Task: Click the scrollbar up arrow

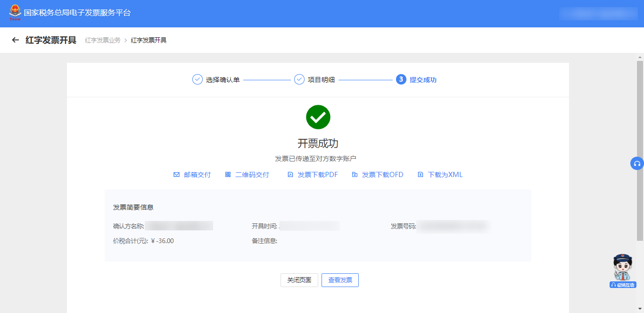Action: pyautogui.click(x=640, y=57)
